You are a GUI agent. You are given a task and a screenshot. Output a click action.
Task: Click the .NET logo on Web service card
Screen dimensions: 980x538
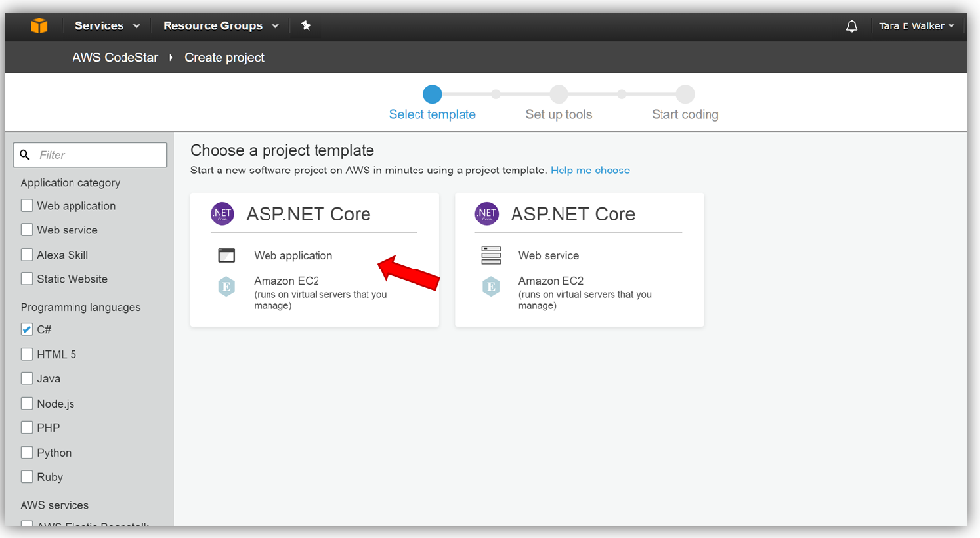pos(486,214)
